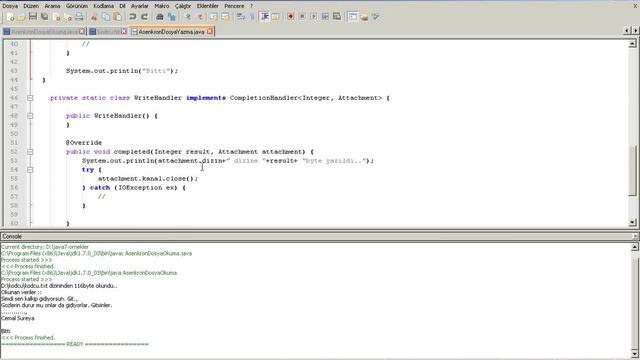This screenshot has height=360, width=640.
Task: Open Find with the binoculars icon
Action: pyautogui.click(x=160, y=17)
